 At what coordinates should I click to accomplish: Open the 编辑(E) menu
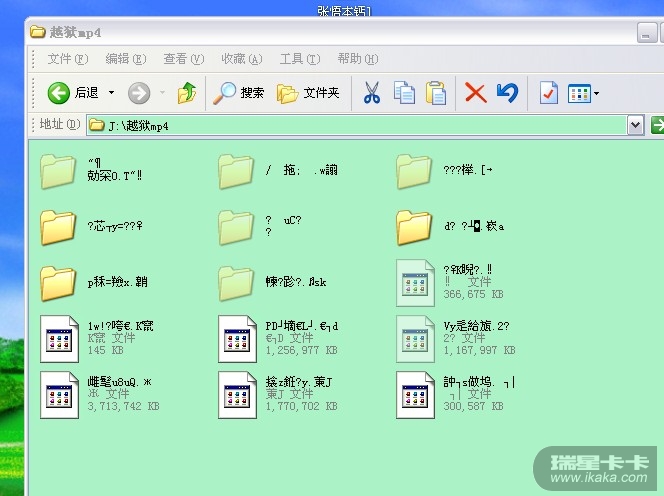click(125, 59)
